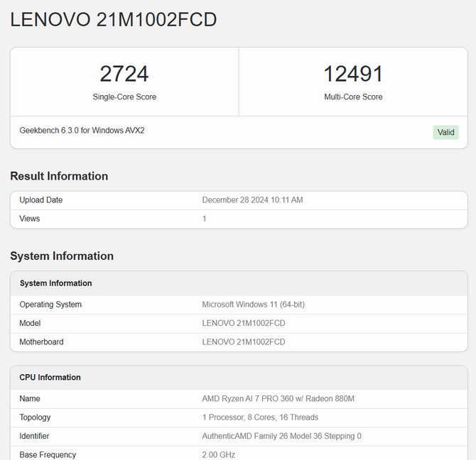
Task: Click the large System Information section heading
Action: (62, 256)
